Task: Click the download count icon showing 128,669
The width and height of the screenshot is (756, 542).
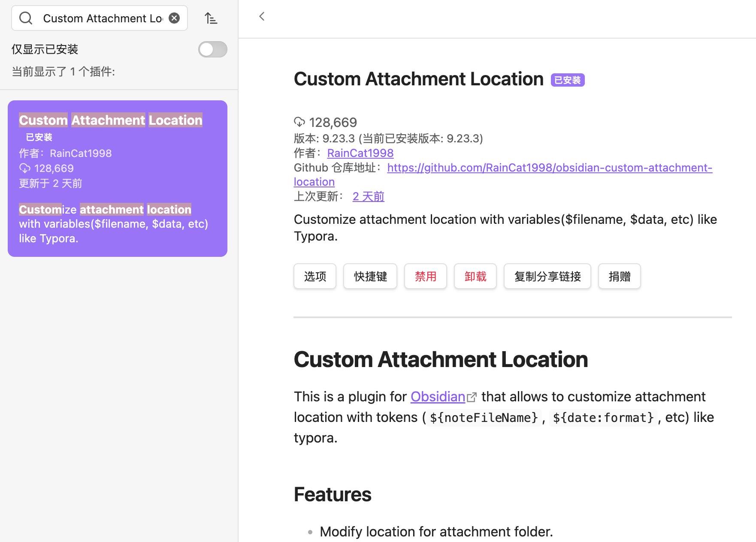Action: (299, 122)
